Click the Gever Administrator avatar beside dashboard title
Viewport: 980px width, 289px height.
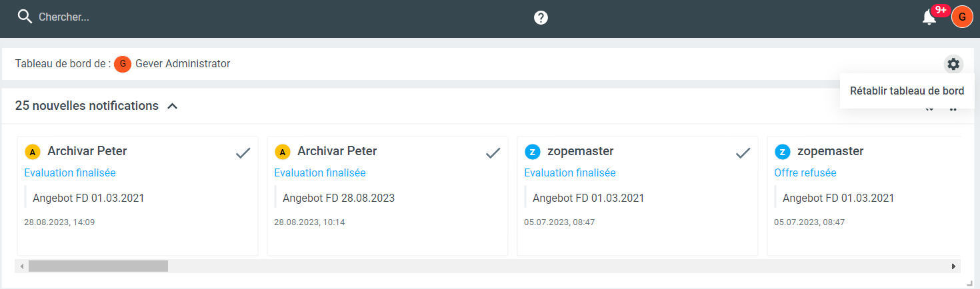click(122, 64)
